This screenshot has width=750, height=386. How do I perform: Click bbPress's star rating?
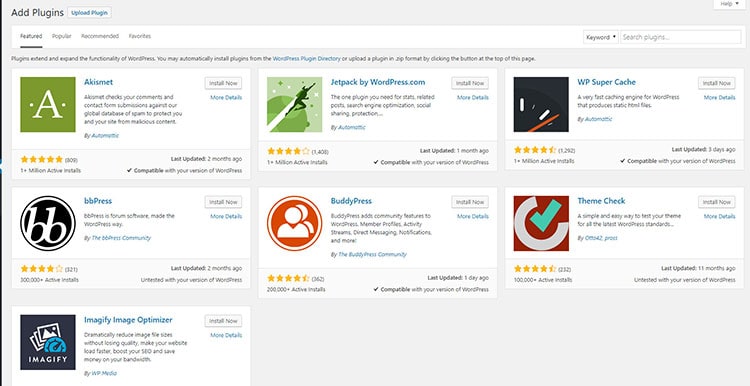(42, 269)
